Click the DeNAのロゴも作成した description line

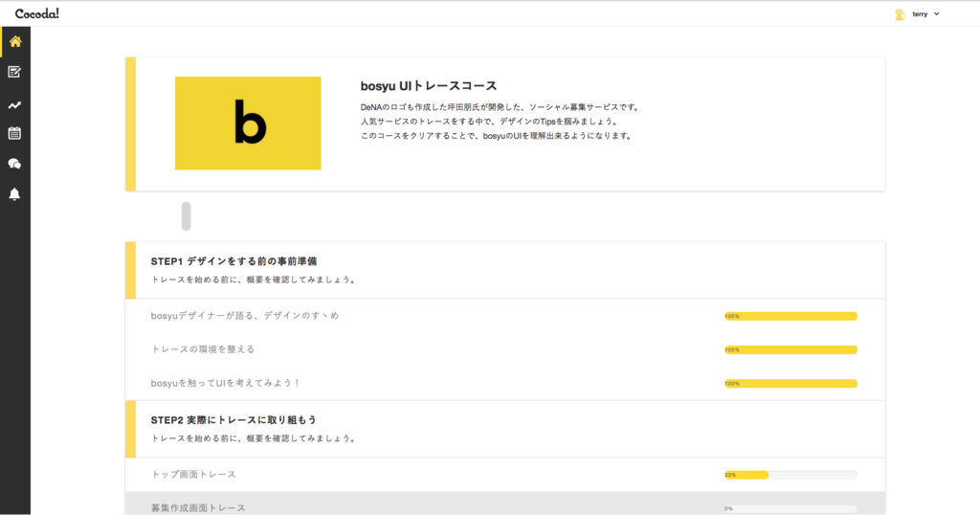(x=501, y=107)
